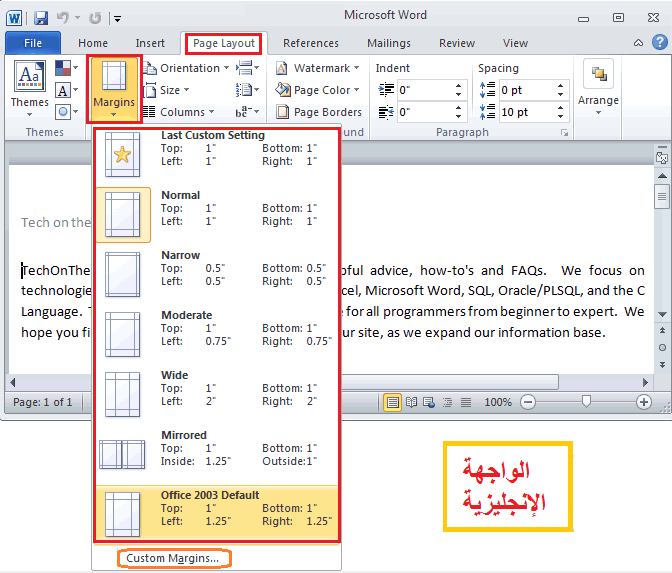
Task: Open Paragraph dialog launcher icon
Action: pyautogui.click(x=564, y=133)
